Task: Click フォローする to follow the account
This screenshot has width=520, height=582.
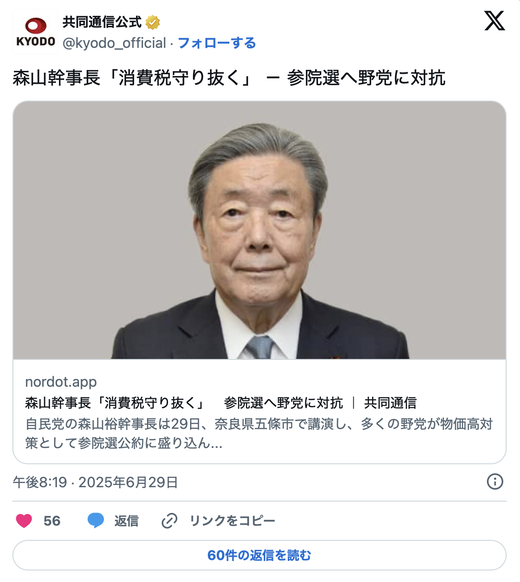Action: point(217,43)
